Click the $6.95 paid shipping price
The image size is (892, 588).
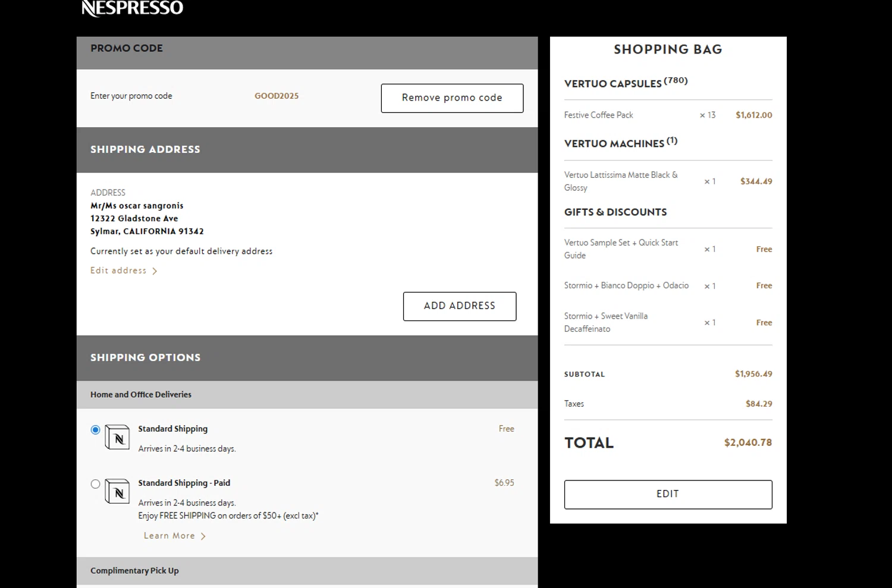click(504, 483)
